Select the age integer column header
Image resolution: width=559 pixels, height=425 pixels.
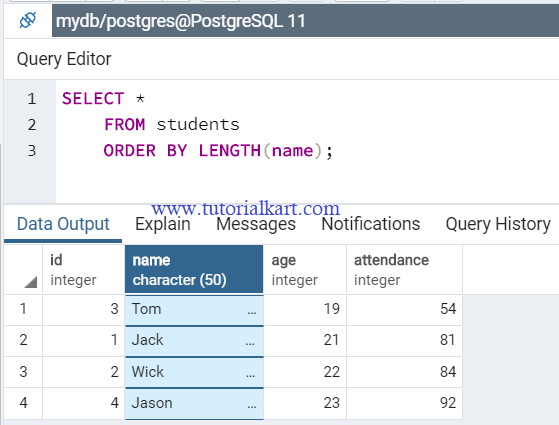[305, 270]
